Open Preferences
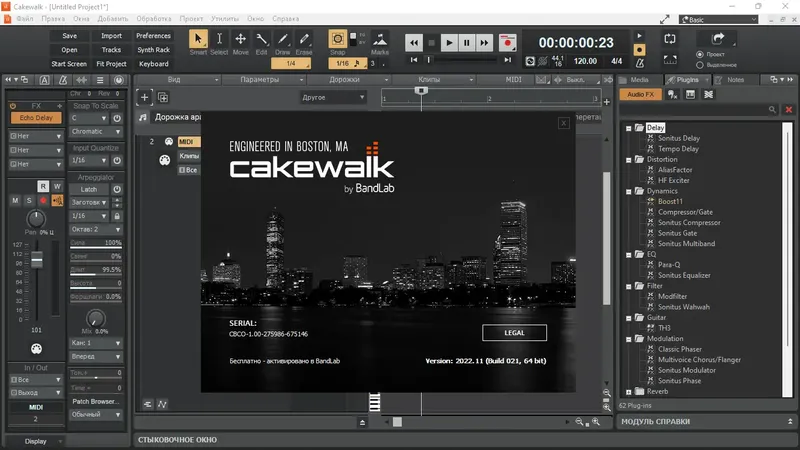This screenshot has width=800, height=450. (x=153, y=36)
